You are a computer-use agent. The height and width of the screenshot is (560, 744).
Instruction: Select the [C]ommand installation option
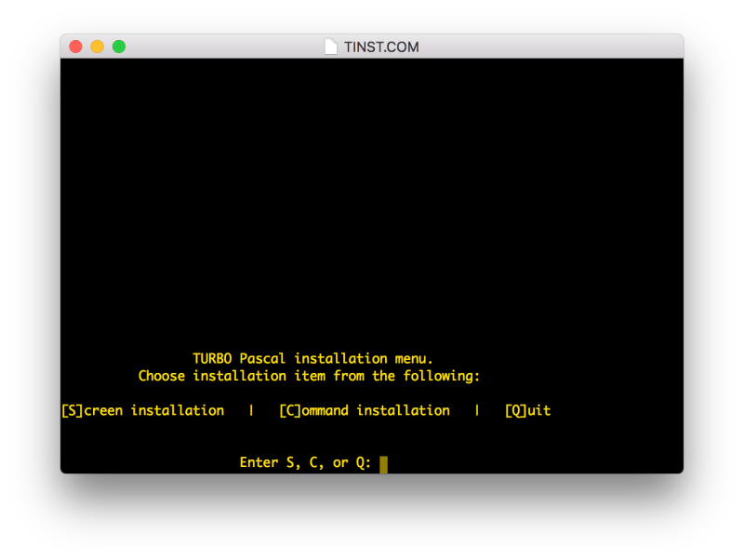365,410
